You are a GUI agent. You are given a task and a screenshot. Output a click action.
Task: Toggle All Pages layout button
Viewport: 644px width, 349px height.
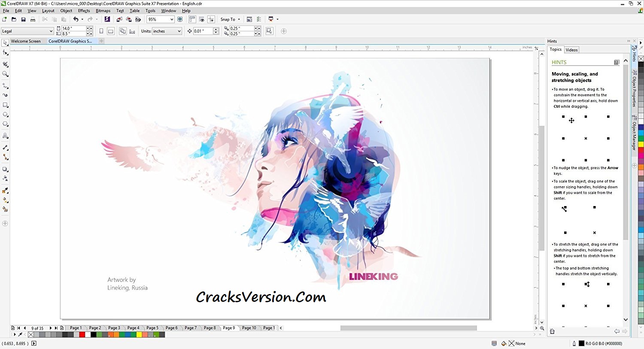click(123, 31)
